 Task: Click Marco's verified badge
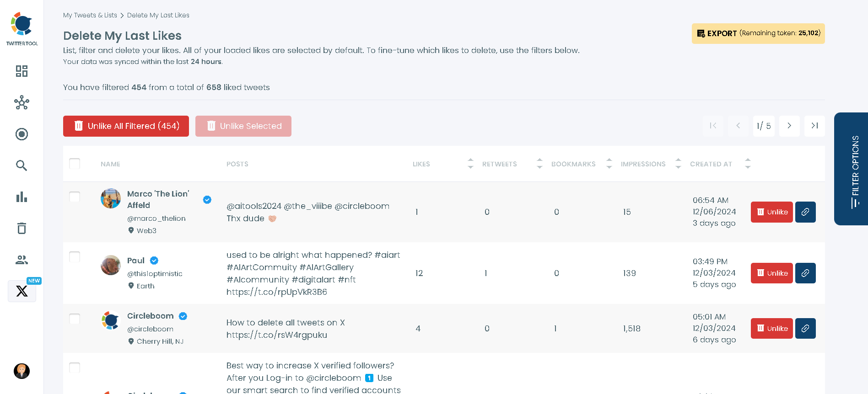(x=207, y=200)
